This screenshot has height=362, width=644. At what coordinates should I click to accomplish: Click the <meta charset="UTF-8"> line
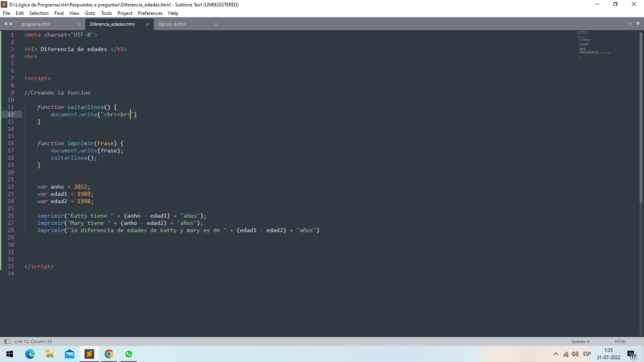coord(61,35)
